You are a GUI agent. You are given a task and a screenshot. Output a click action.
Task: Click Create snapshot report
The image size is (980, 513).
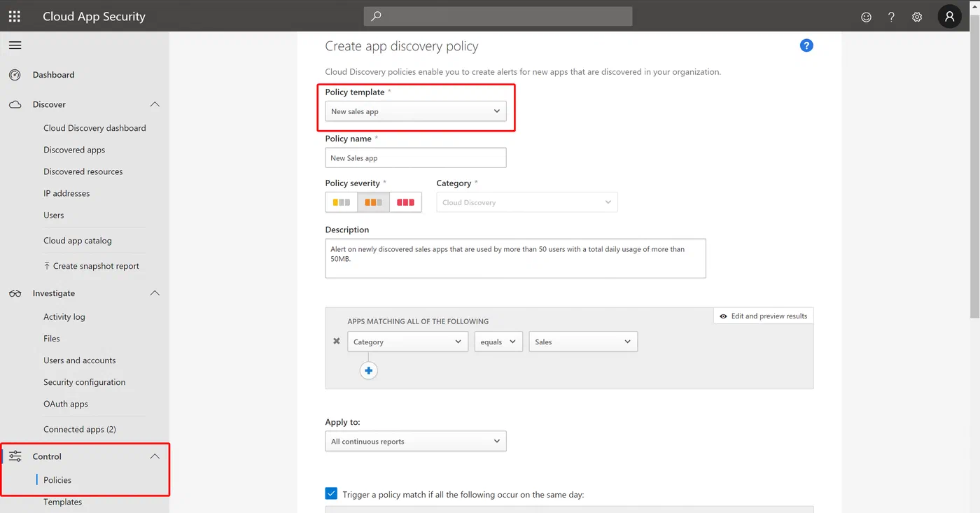tap(91, 266)
